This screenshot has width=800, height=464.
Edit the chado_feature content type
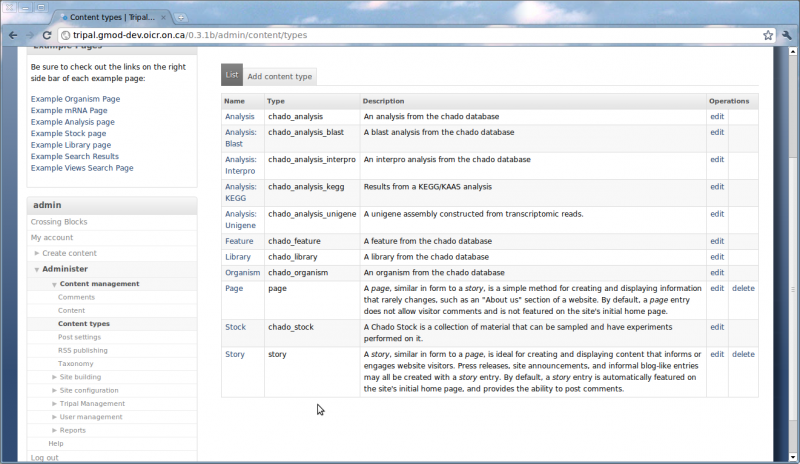click(717, 241)
